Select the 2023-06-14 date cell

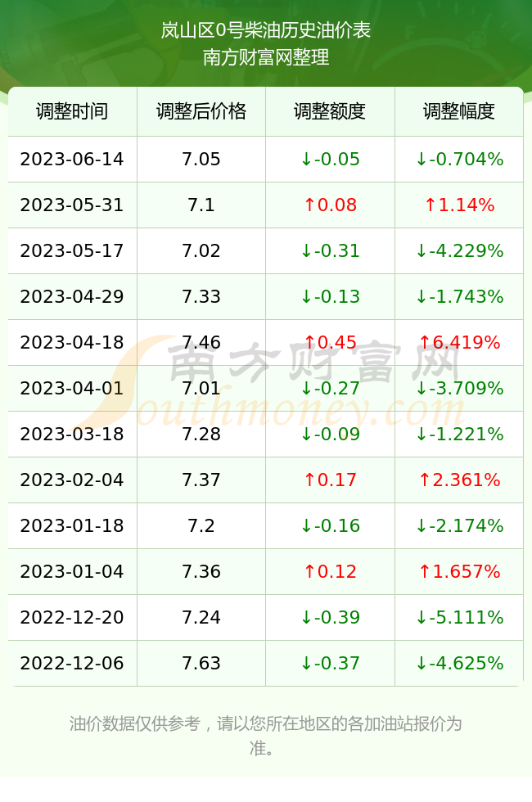72,159
